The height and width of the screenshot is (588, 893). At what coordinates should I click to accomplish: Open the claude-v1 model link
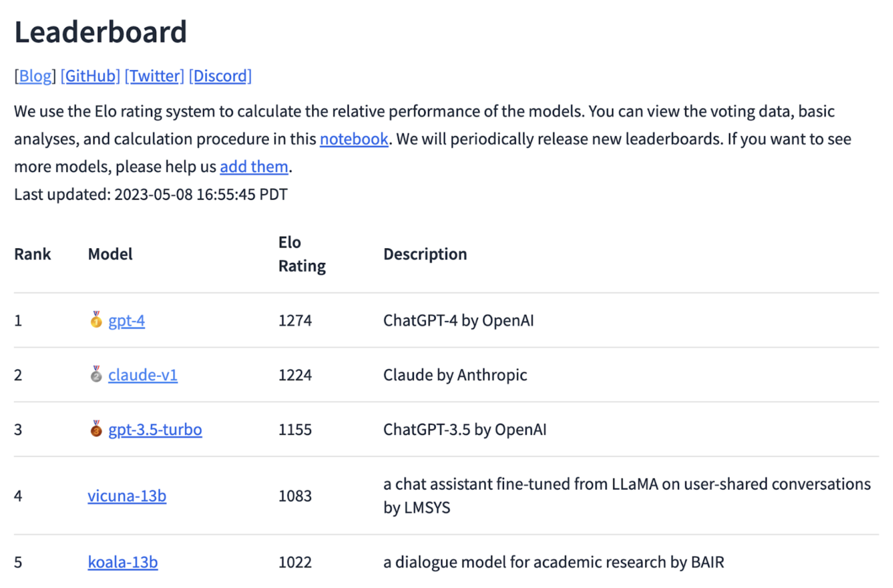(143, 375)
